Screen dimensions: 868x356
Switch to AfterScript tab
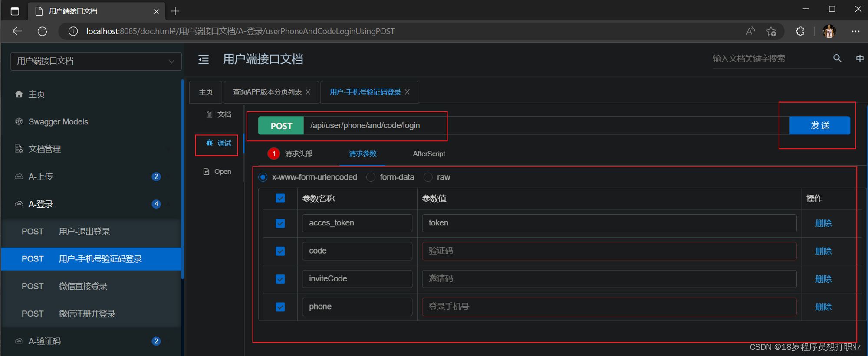[429, 154]
